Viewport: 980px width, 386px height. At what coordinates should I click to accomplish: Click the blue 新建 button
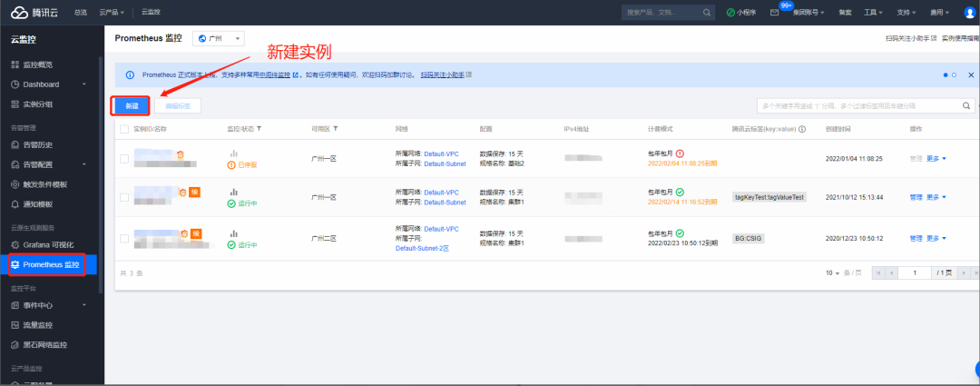tap(132, 105)
